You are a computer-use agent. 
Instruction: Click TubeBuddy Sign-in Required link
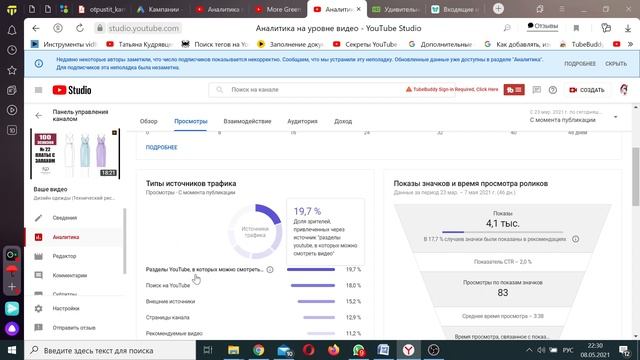click(452, 89)
